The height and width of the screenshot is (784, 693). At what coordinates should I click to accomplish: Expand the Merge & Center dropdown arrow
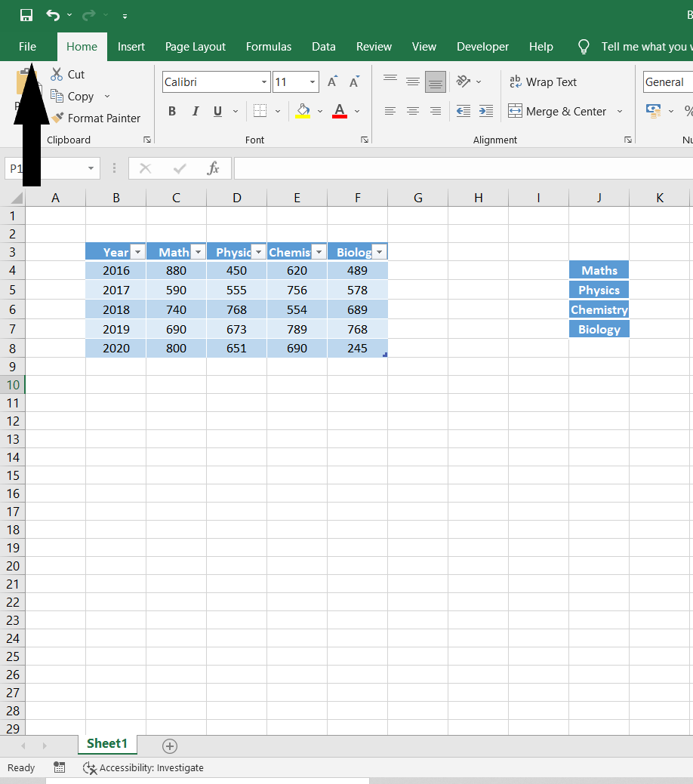pyautogui.click(x=620, y=111)
